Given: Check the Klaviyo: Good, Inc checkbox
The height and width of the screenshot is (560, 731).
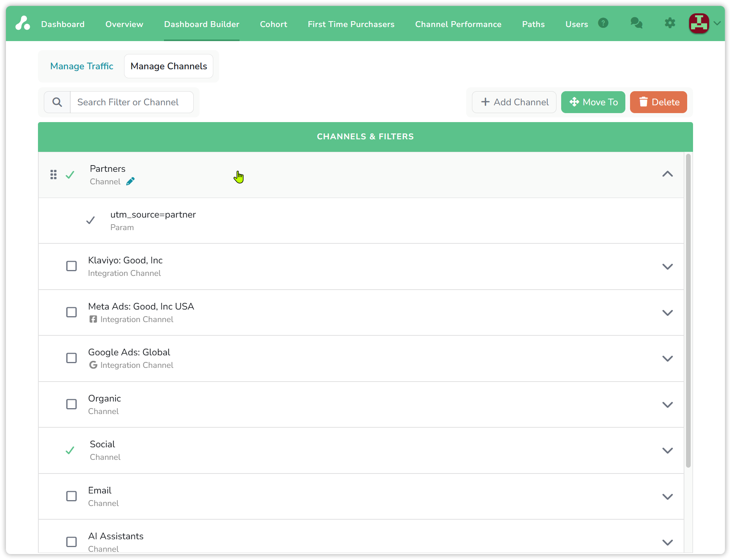Looking at the screenshot, I should (x=72, y=266).
